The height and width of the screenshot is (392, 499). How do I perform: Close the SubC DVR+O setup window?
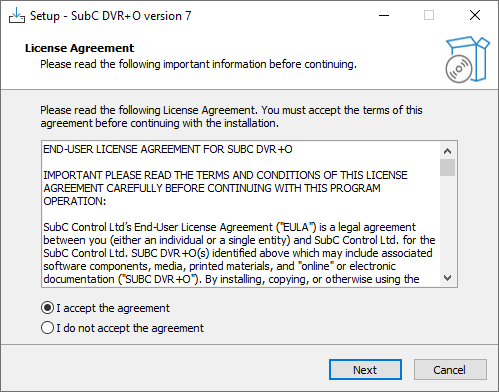(x=475, y=15)
